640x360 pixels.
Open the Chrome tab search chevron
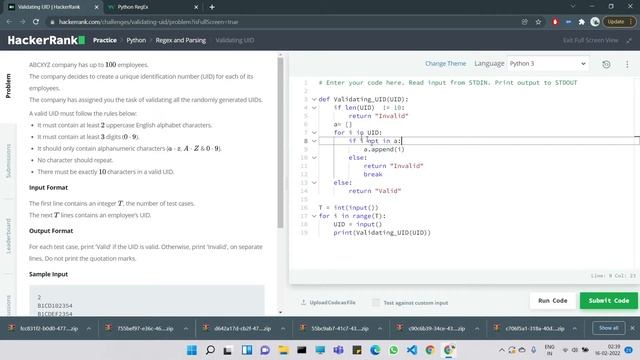(x=573, y=7)
